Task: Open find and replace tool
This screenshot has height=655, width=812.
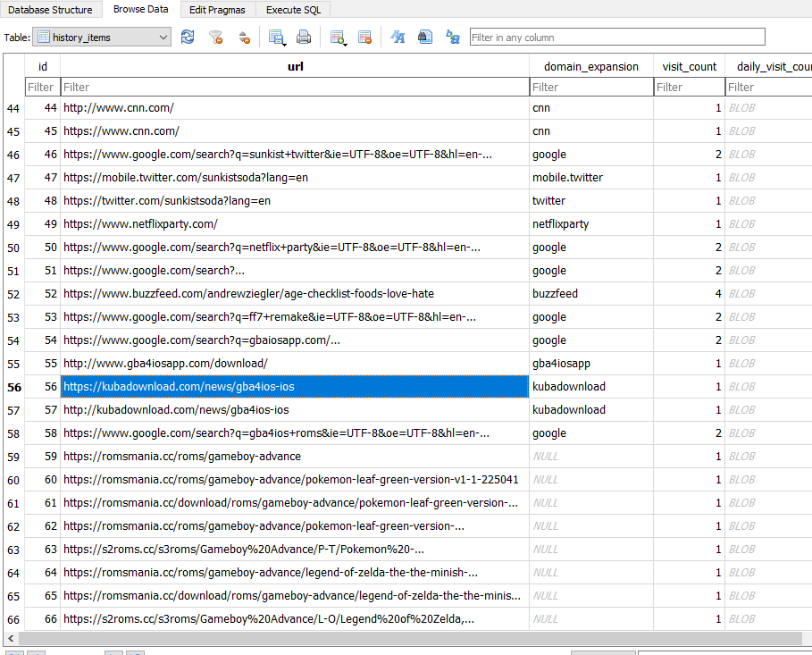Action: (x=452, y=37)
